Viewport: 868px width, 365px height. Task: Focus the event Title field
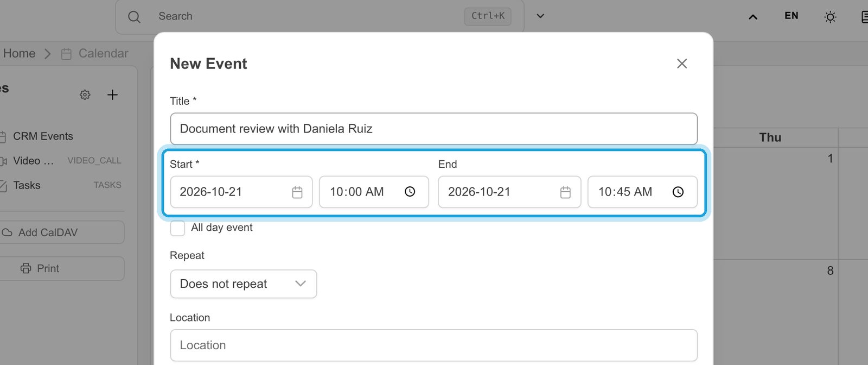point(433,129)
